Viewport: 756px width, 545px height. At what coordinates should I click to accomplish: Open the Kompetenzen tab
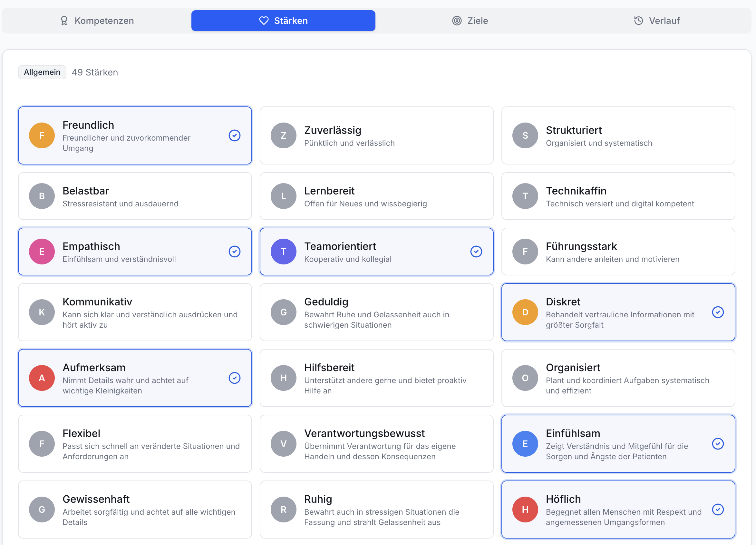tap(97, 21)
